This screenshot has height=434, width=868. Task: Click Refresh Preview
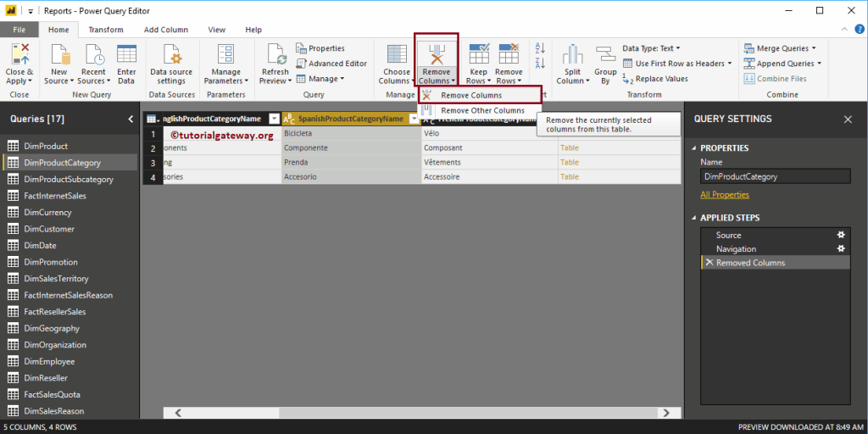tap(275, 64)
